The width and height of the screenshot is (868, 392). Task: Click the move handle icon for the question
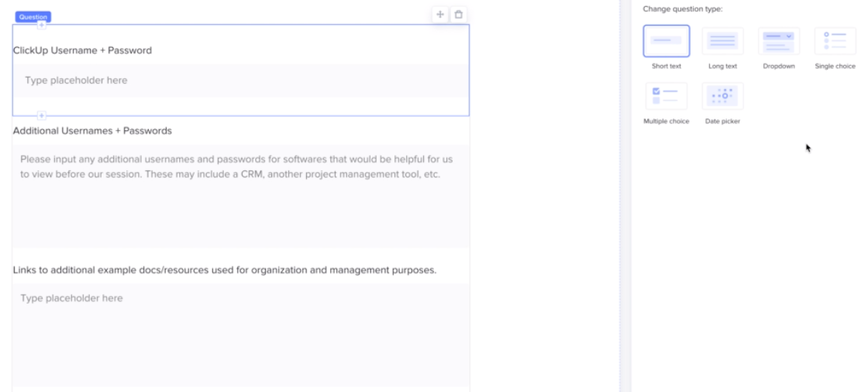click(440, 15)
